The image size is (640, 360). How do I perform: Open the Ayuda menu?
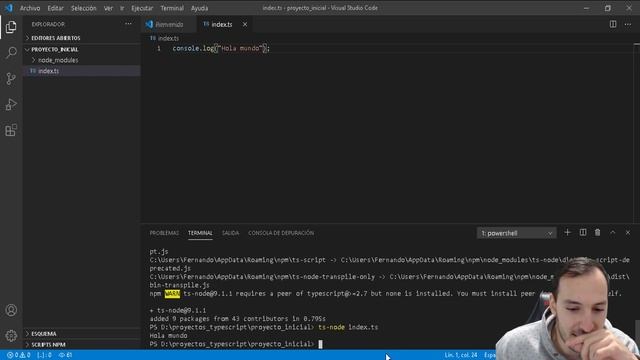(x=200, y=8)
